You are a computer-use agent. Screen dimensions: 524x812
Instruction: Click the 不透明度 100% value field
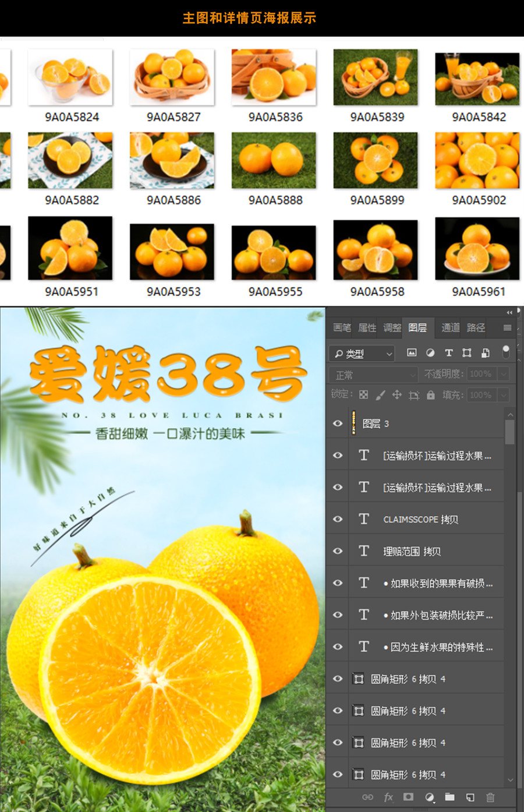coord(481,374)
